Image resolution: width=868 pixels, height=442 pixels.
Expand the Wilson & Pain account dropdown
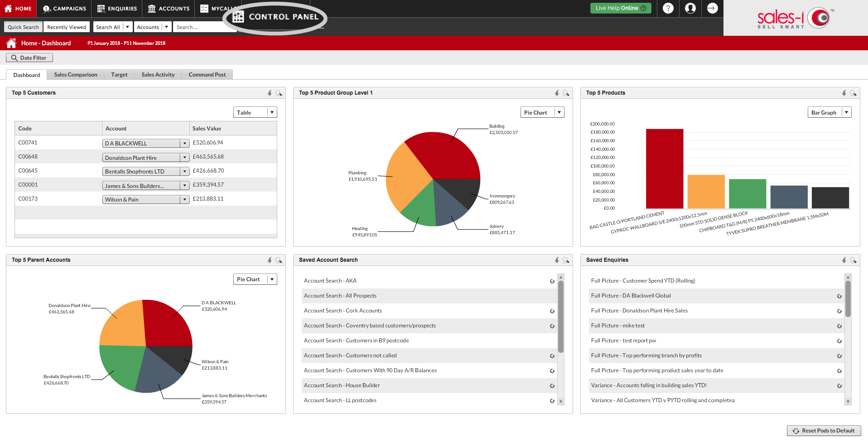point(184,200)
